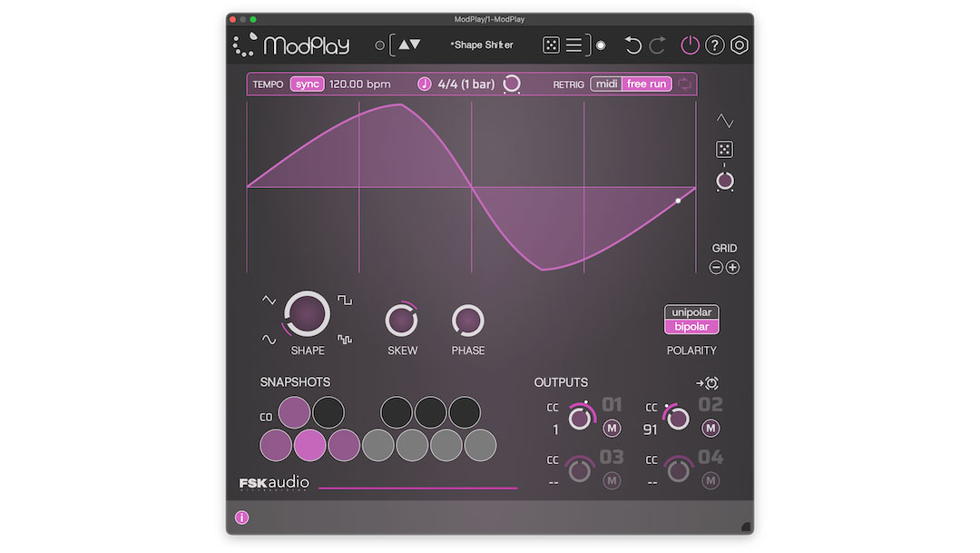Select next preset with down arrow
Viewport: 980px width, 553px height.
tap(415, 44)
